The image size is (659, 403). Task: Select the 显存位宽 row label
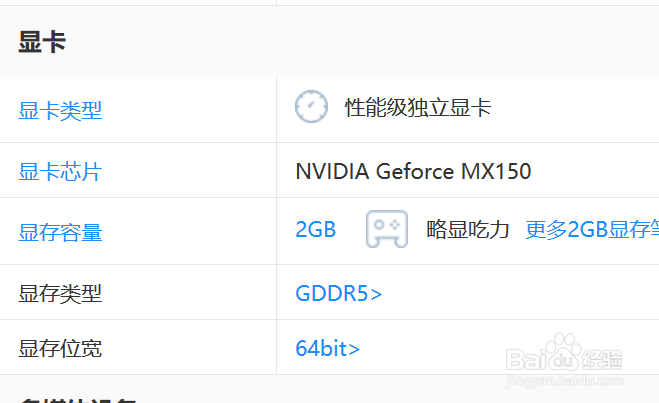60,349
